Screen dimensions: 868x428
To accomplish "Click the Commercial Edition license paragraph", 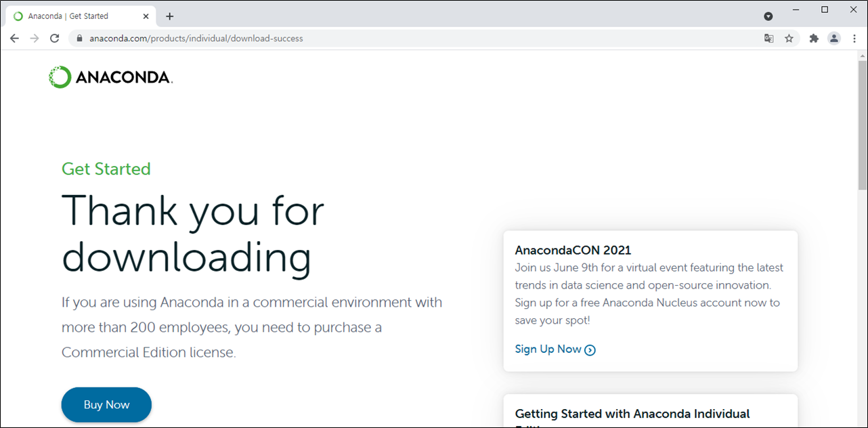I will 252,327.
